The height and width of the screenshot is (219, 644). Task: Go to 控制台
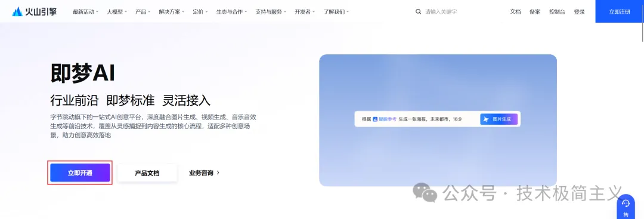tap(557, 11)
